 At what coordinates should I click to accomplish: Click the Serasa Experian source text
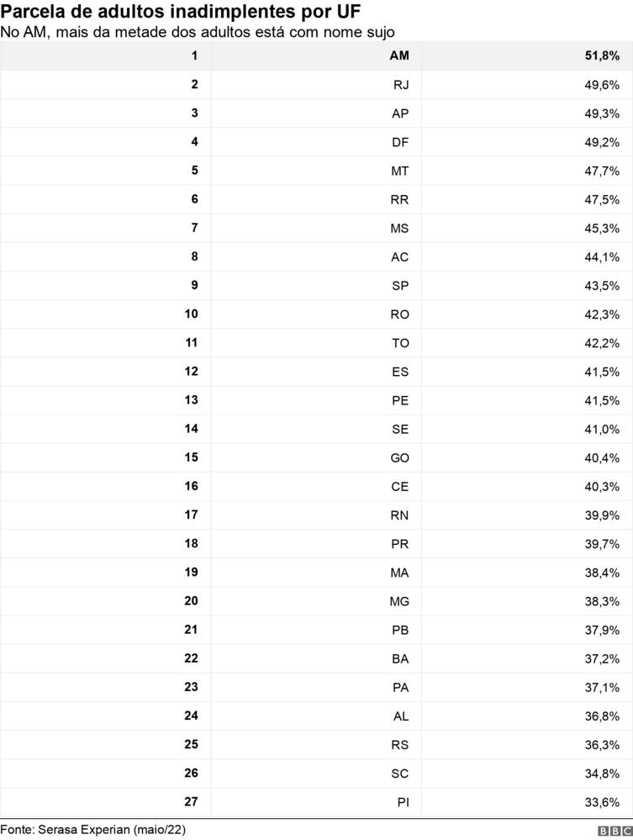click(92, 830)
